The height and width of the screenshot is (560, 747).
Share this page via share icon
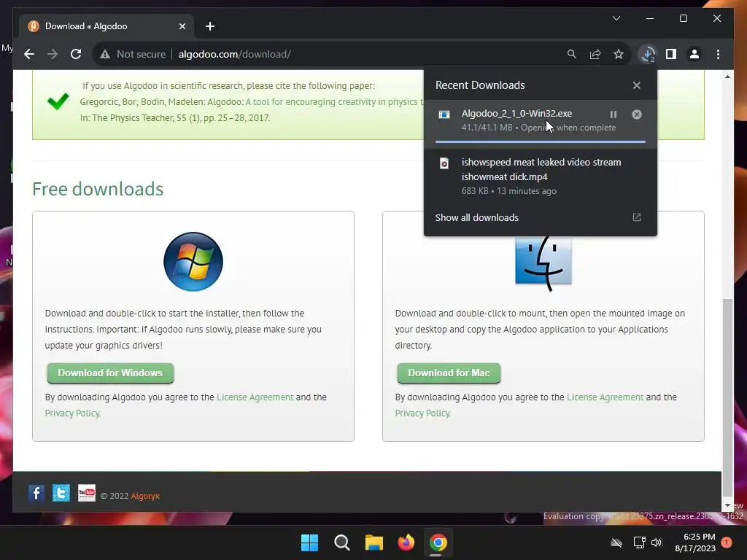coord(595,54)
